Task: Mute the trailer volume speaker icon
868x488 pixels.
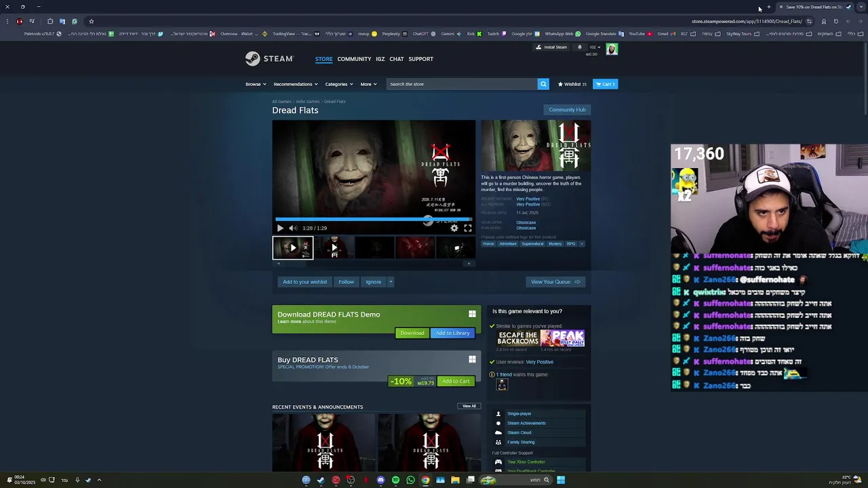Action: 293,228
